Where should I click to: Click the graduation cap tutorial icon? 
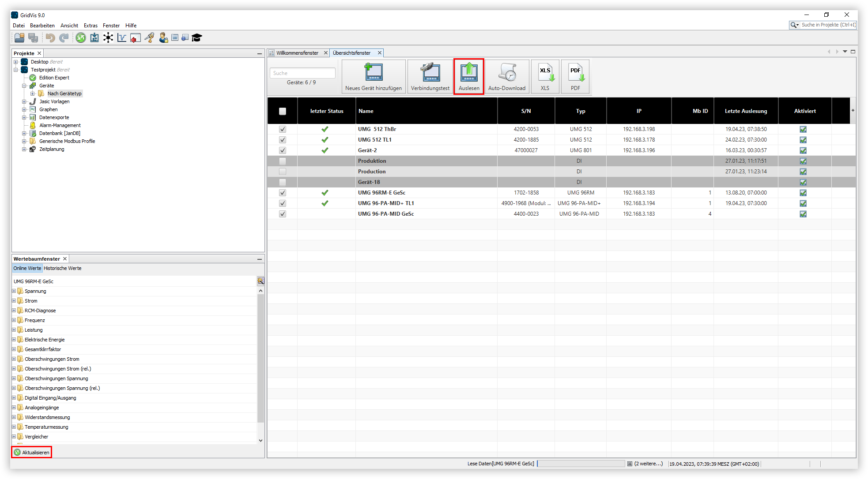click(197, 38)
